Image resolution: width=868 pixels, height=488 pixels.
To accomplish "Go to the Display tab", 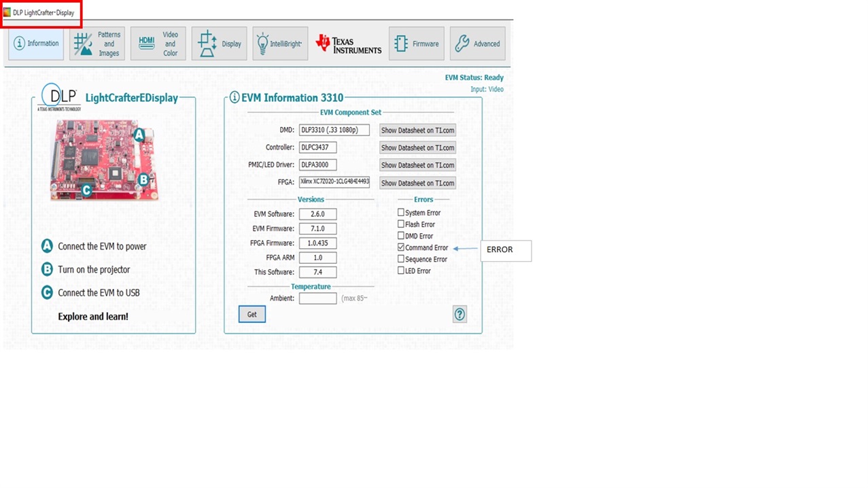I will point(219,43).
